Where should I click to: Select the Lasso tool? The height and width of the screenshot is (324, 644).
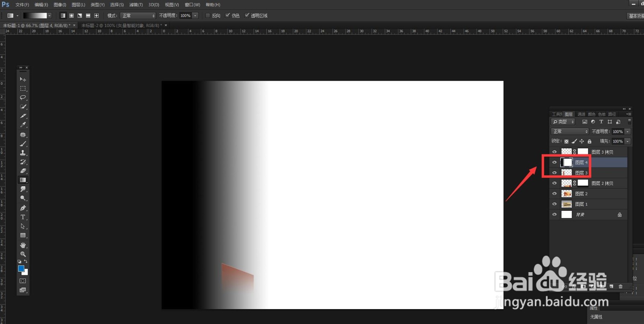click(x=23, y=98)
